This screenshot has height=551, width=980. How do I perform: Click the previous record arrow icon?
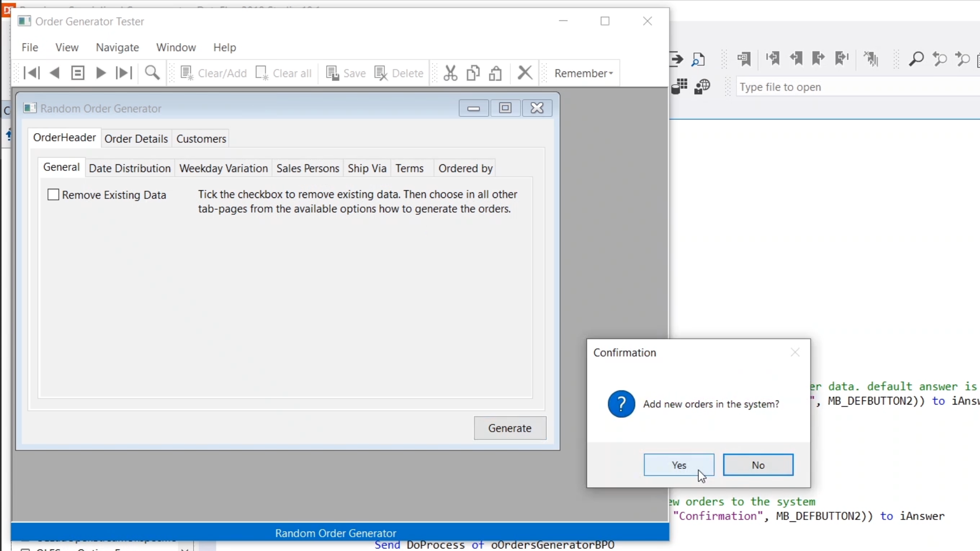point(55,73)
